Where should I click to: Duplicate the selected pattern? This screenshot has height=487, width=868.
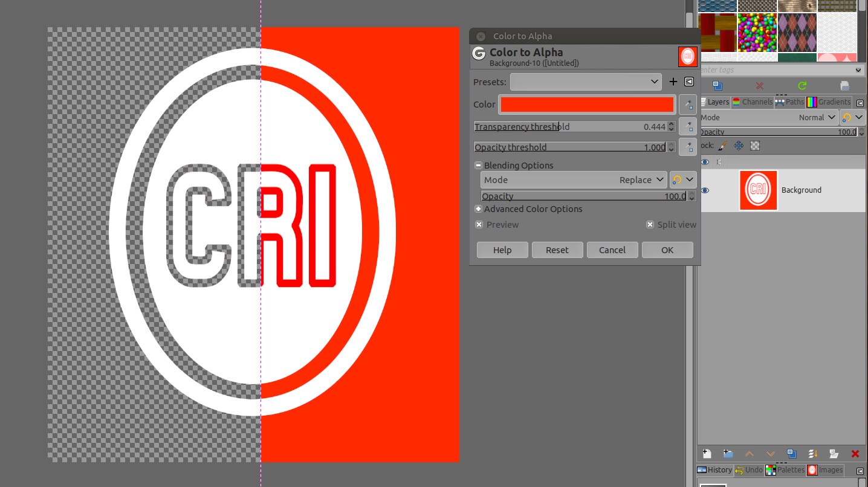coord(717,86)
